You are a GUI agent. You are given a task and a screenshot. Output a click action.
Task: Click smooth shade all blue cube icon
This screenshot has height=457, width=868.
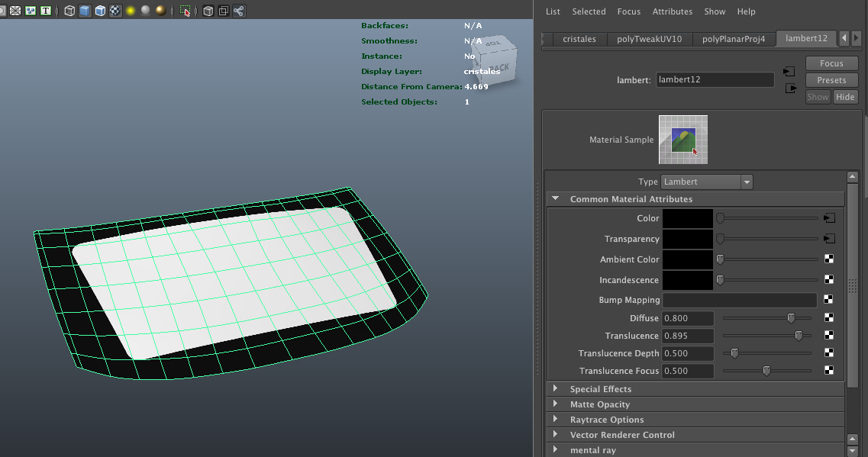(85, 11)
